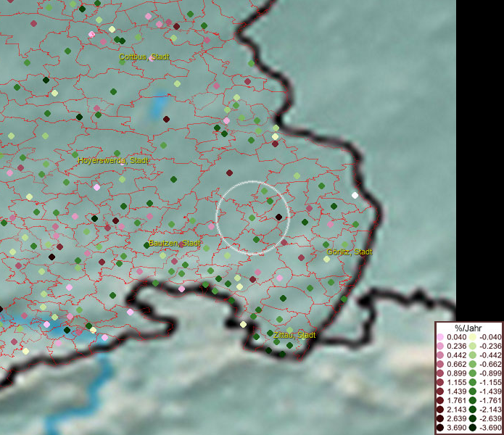The height and width of the screenshot is (435, 504).
Task: Select the pale yellow swatch for -0.040
Action: click(x=473, y=337)
